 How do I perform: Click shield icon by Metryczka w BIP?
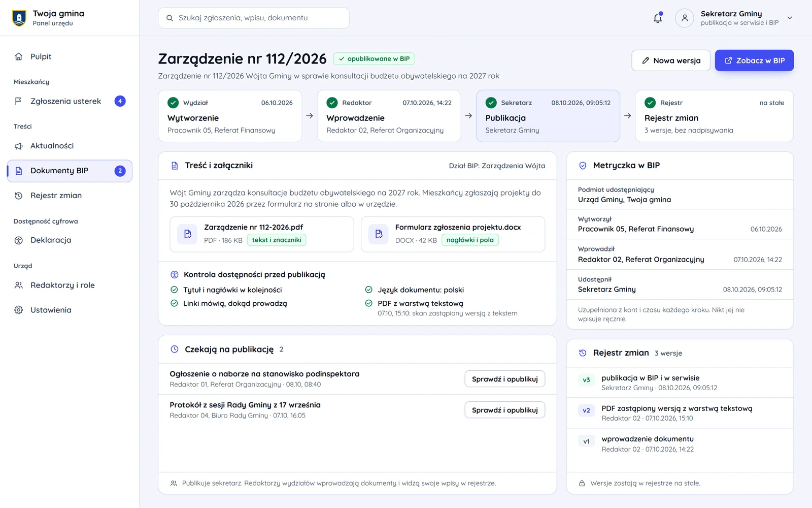pos(583,166)
